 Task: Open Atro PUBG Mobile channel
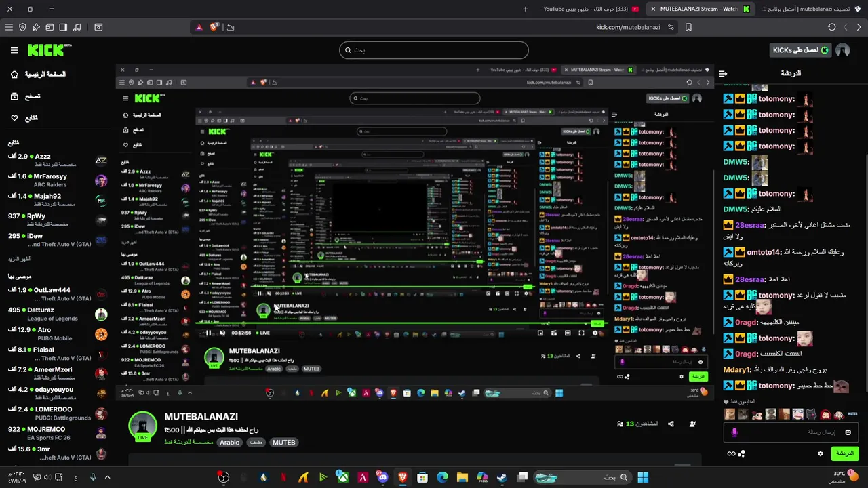pos(58,333)
